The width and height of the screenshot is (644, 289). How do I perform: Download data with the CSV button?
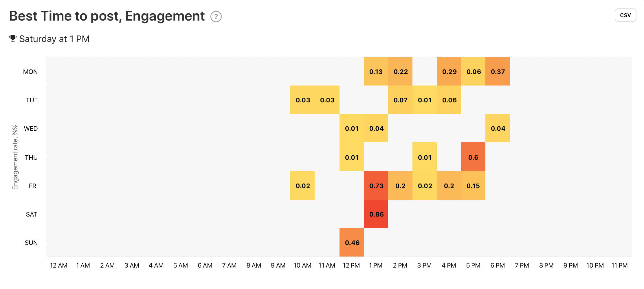pyautogui.click(x=625, y=15)
